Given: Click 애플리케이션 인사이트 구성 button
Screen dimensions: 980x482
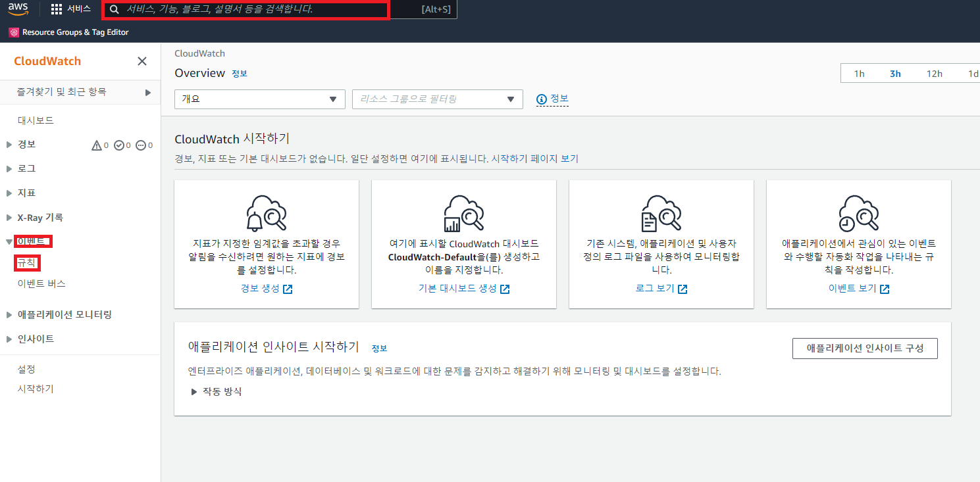Looking at the screenshot, I should click(x=865, y=349).
